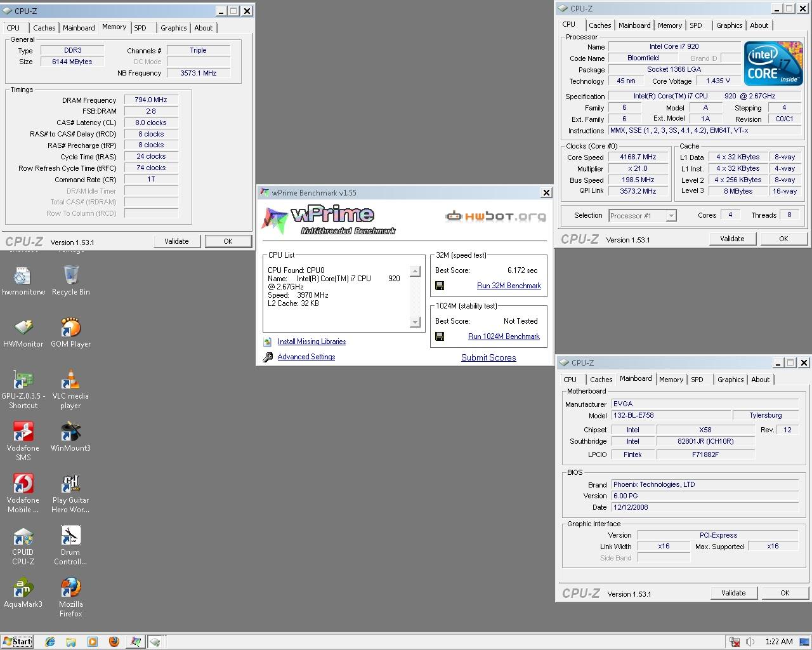
Task: Open media player quick launch icon
Action: pos(93,642)
